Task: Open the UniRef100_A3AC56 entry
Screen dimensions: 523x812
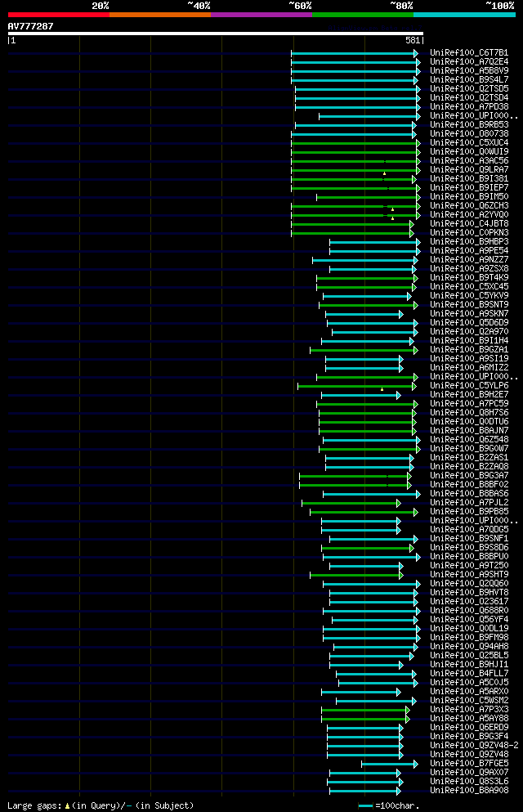Action: 469,161
